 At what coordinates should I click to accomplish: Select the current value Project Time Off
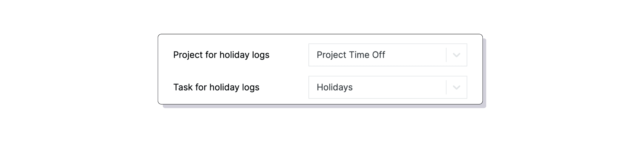point(351,55)
